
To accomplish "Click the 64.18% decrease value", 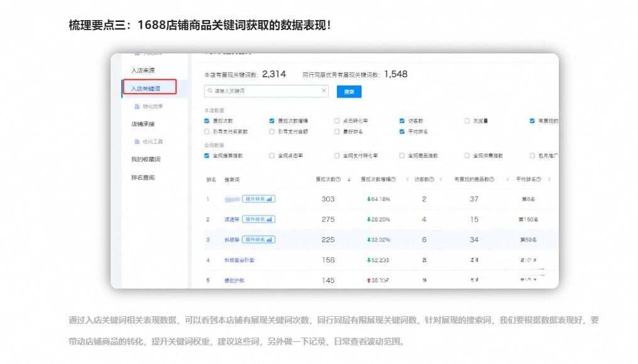I will [x=378, y=199].
